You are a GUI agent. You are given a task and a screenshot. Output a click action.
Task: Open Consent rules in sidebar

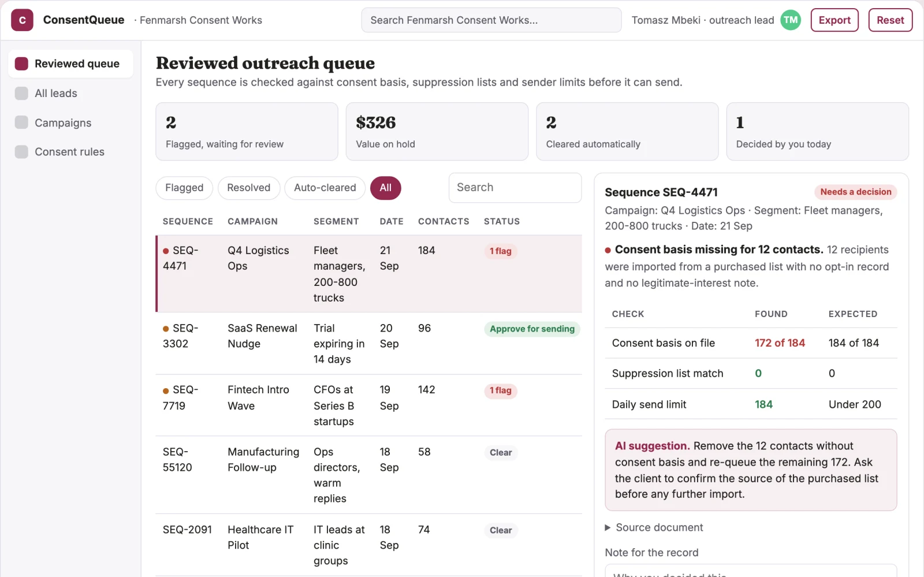[x=70, y=151]
